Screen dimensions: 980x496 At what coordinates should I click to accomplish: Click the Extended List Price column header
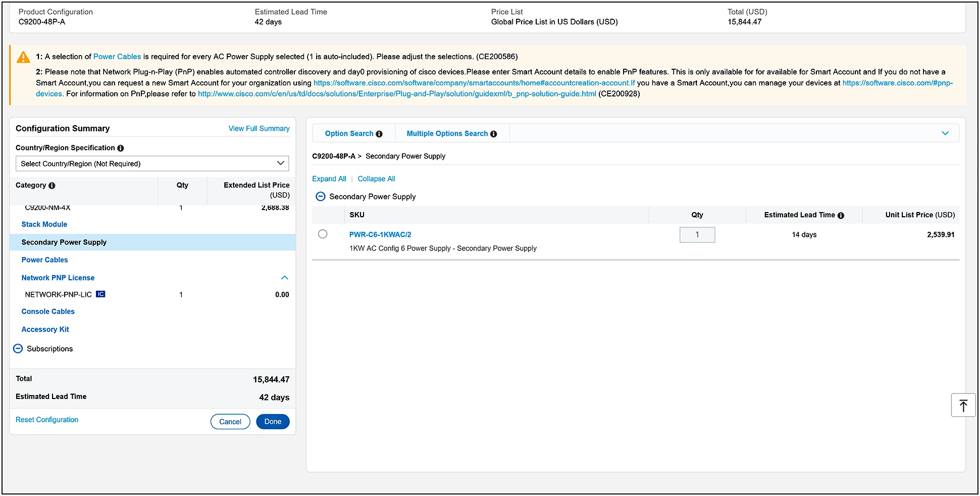pos(256,190)
